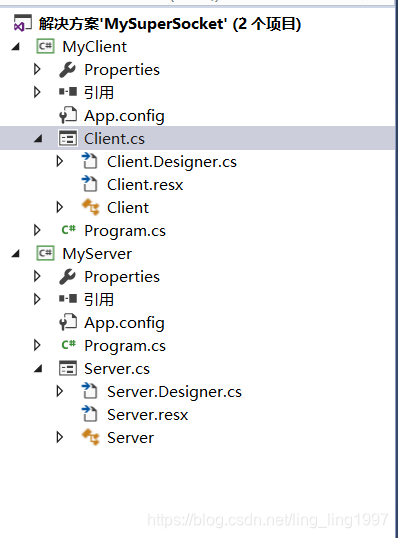Select the MyClient project label
Screen dimensions: 398x538
[x=94, y=47]
